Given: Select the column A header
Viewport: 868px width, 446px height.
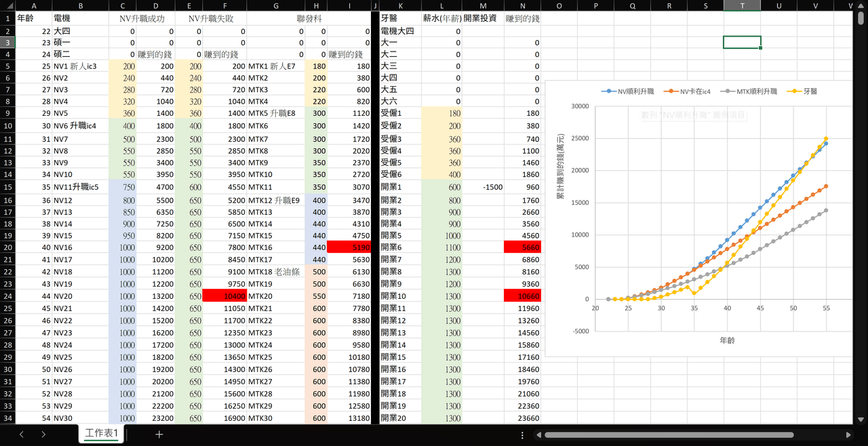Looking at the screenshot, I should point(33,5).
